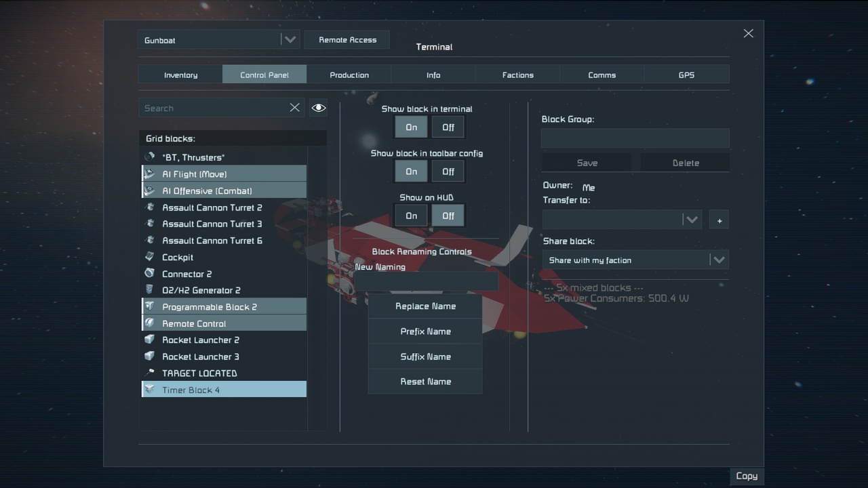The height and width of the screenshot is (488, 868).
Task: Click the Remote Control block icon
Action: (x=149, y=323)
